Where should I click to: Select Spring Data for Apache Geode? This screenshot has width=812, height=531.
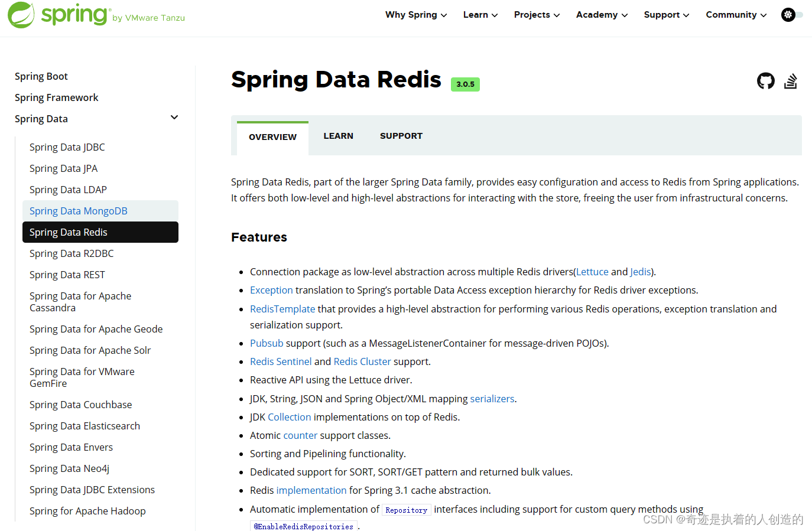[96, 329]
